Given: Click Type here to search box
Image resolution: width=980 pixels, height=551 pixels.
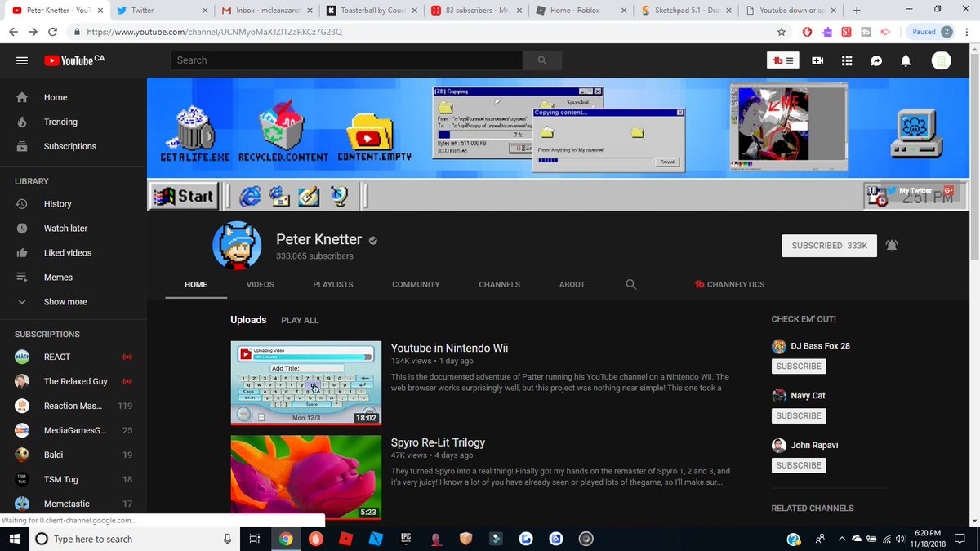Looking at the screenshot, I should (x=135, y=539).
